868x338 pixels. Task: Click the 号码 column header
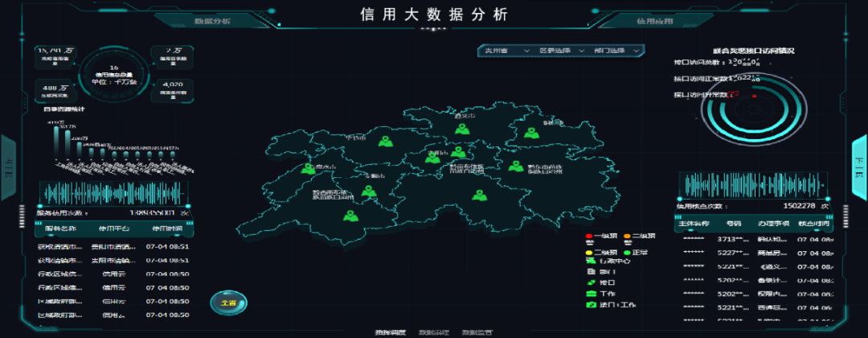tap(734, 224)
